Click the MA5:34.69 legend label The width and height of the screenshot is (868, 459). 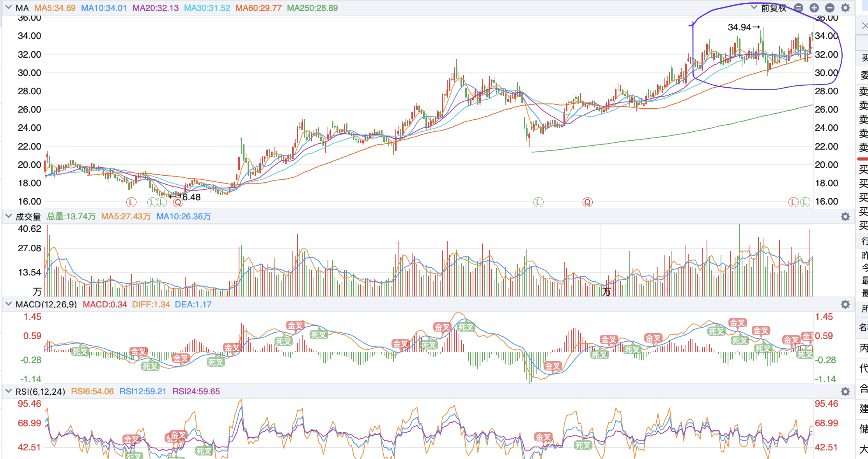click(x=55, y=8)
